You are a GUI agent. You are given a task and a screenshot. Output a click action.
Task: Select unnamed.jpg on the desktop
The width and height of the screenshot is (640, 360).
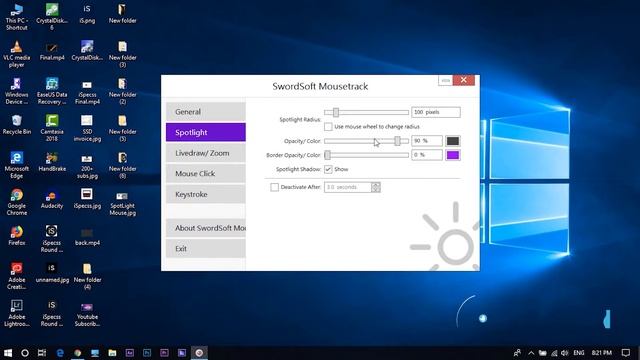[52, 273]
